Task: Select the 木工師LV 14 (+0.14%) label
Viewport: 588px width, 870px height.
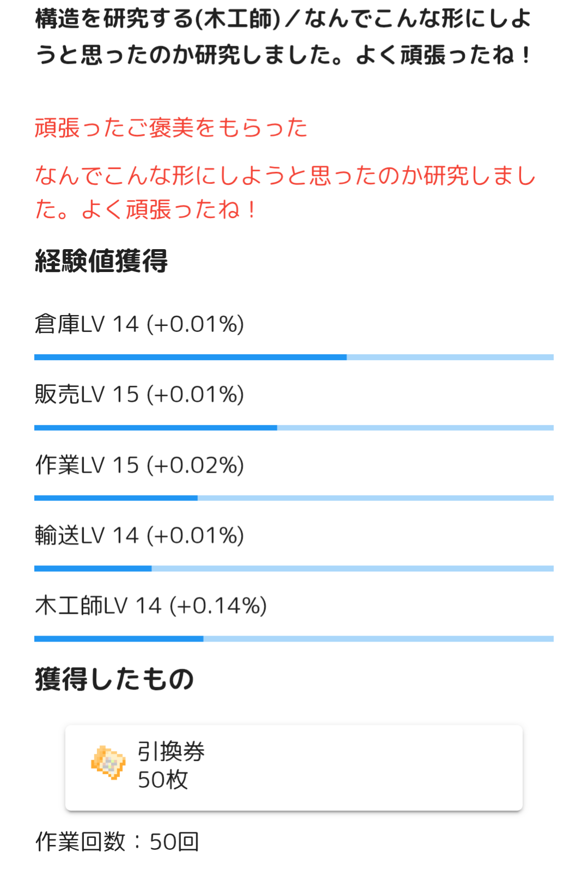Action: pos(150,606)
